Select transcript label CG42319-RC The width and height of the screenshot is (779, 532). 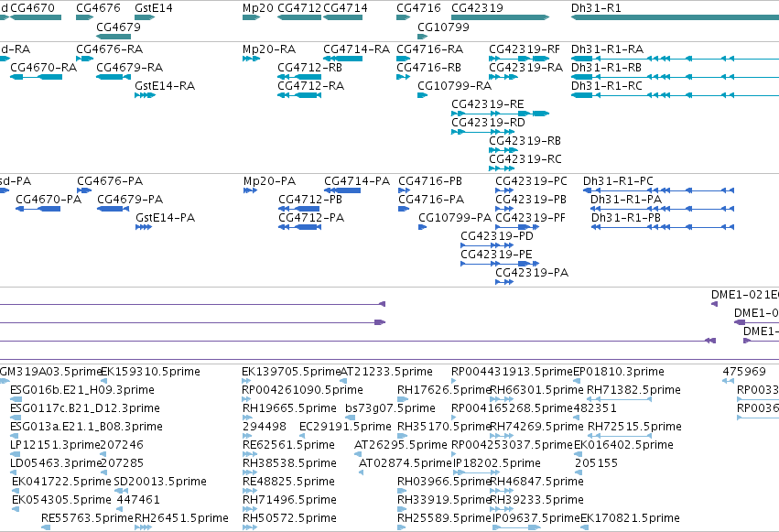pyautogui.click(x=525, y=159)
